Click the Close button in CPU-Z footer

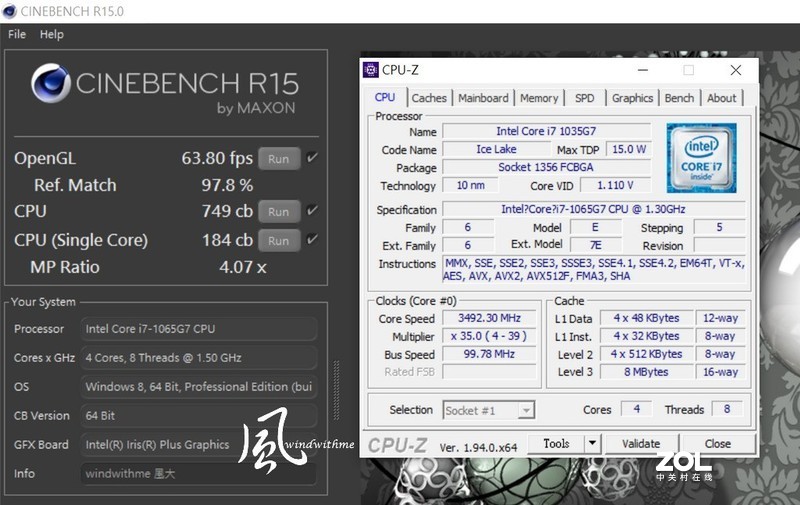(x=717, y=443)
